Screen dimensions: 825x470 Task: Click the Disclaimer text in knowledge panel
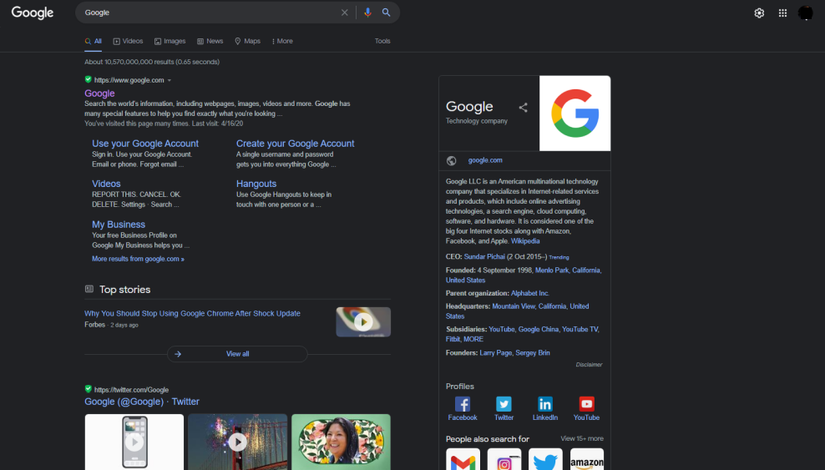(589, 364)
